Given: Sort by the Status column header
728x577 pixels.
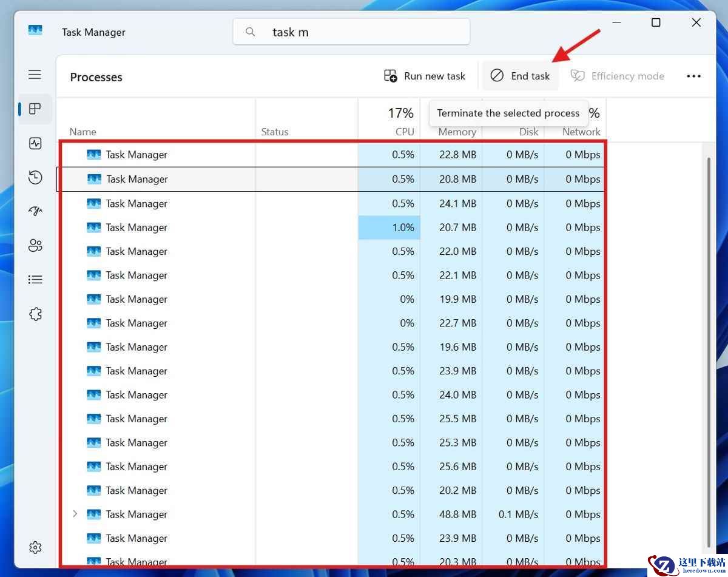Looking at the screenshot, I should (x=274, y=132).
